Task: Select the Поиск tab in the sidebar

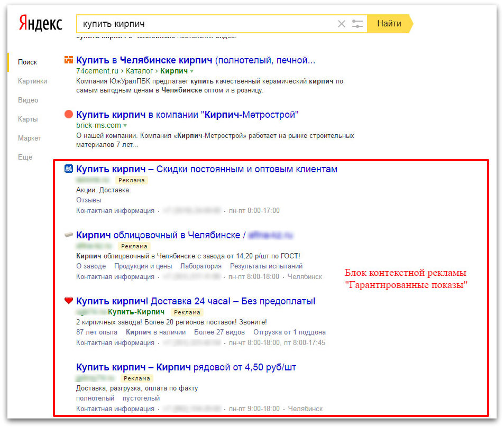Action: coord(28,62)
